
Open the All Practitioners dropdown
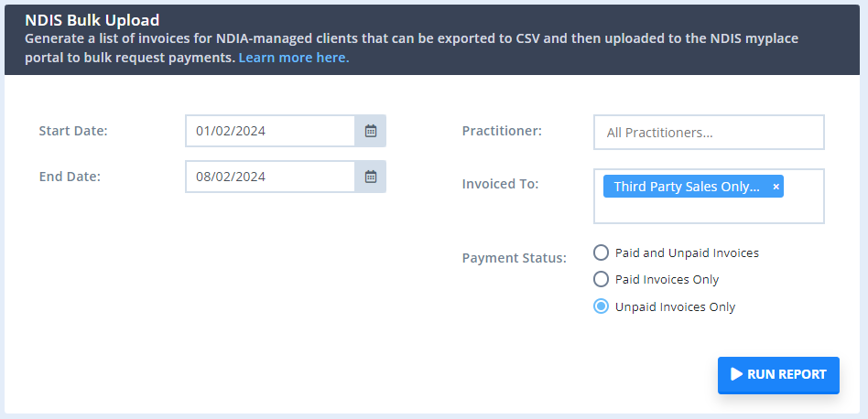coord(709,133)
